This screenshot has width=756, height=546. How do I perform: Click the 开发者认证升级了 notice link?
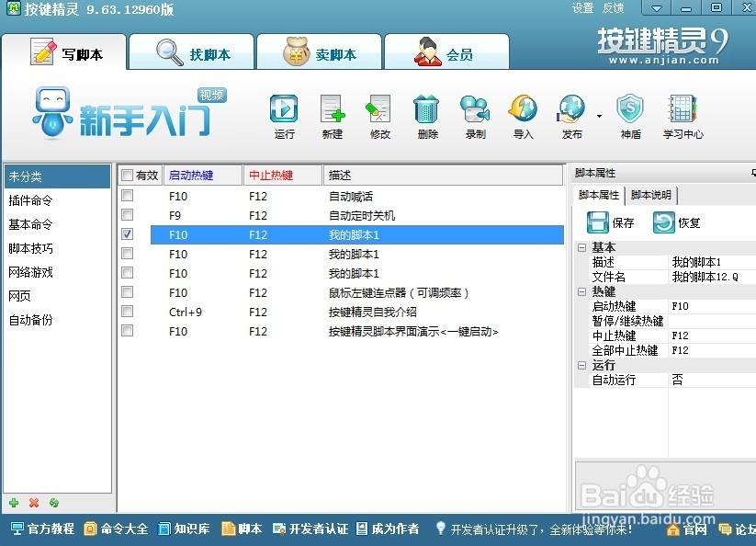point(541,529)
